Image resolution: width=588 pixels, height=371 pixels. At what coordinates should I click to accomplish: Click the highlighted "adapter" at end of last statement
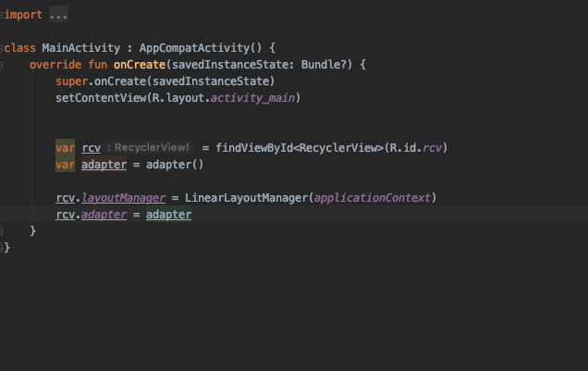click(x=169, y=215)
